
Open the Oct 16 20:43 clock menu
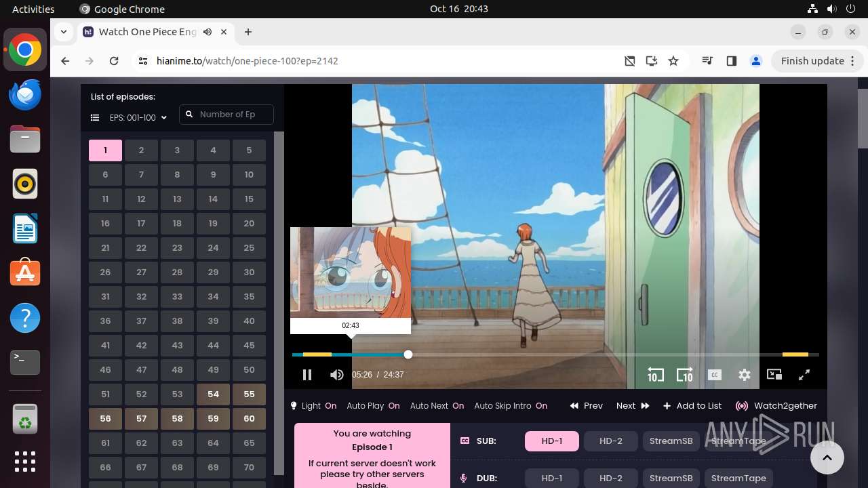pyautogui.click(x=458, y=9)
